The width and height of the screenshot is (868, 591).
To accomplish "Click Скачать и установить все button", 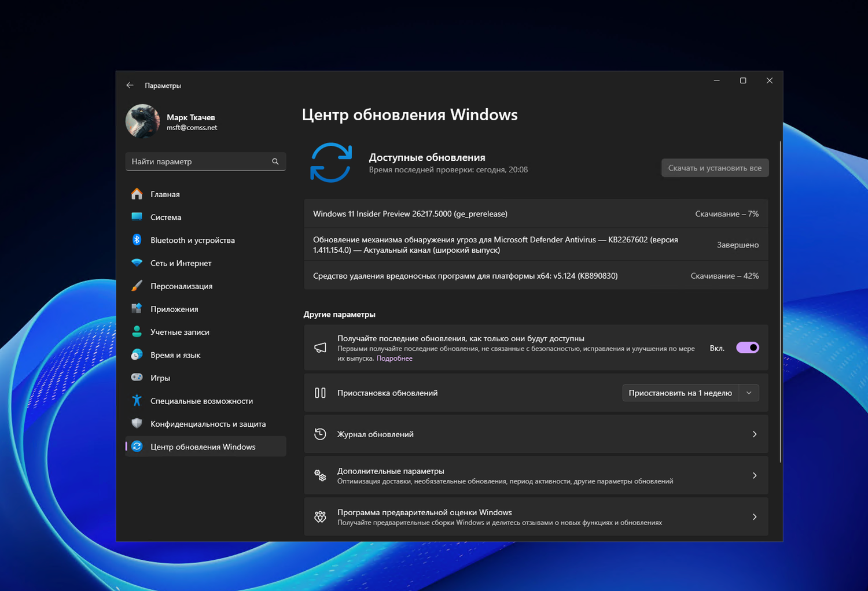I will pos(715,168).
